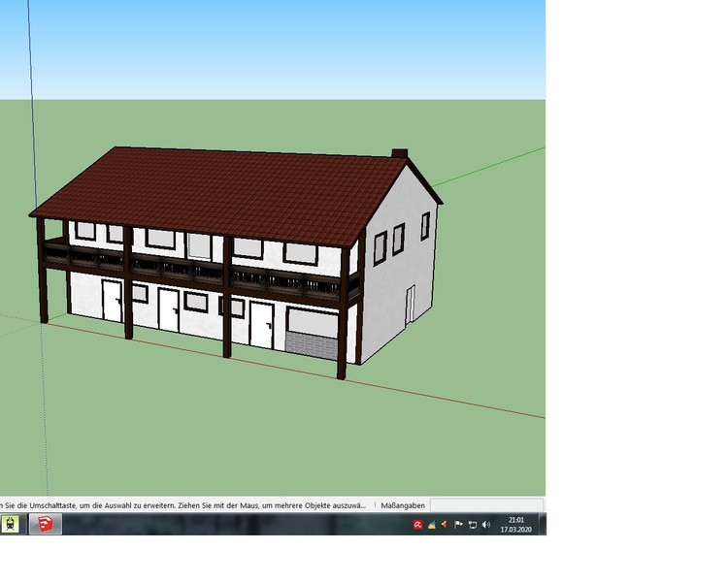Click the Show Desktop button at the end of the taskbar

543,524
